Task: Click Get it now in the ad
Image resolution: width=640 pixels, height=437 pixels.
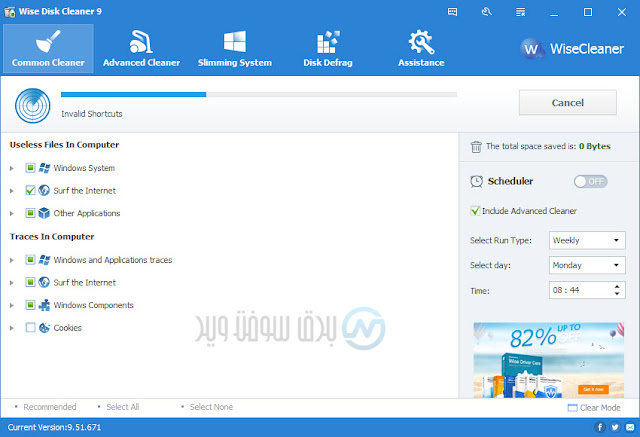Action: 593,389
